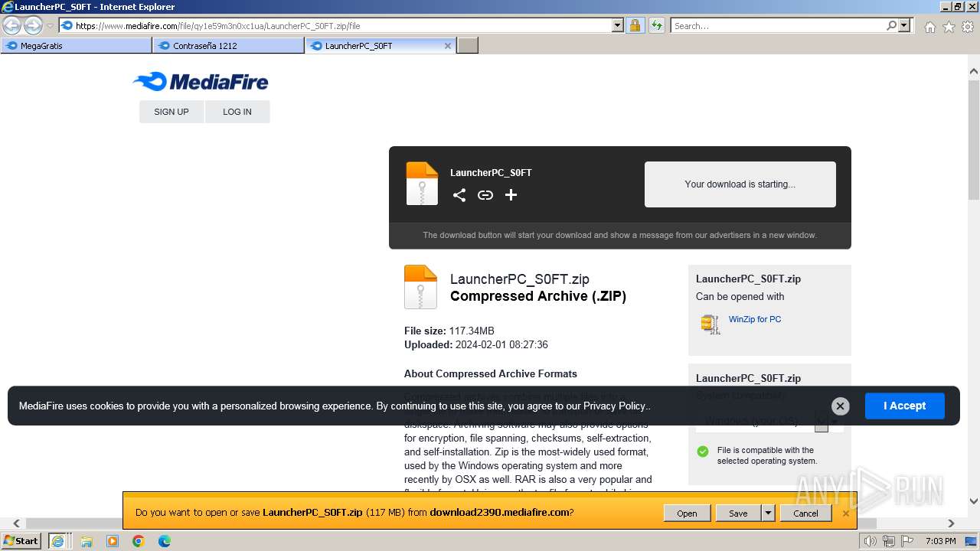Open the Start menu
Image resolution: width=980 pixels, height=551 pixels.
[x=21, y=541]
